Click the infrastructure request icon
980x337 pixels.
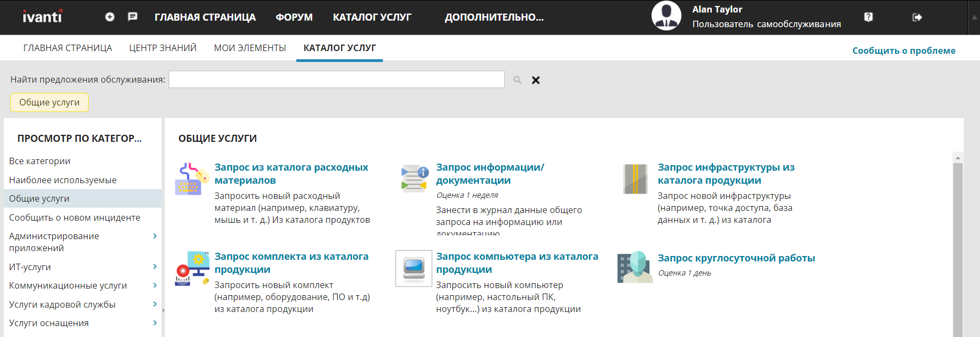click(635, 179)
